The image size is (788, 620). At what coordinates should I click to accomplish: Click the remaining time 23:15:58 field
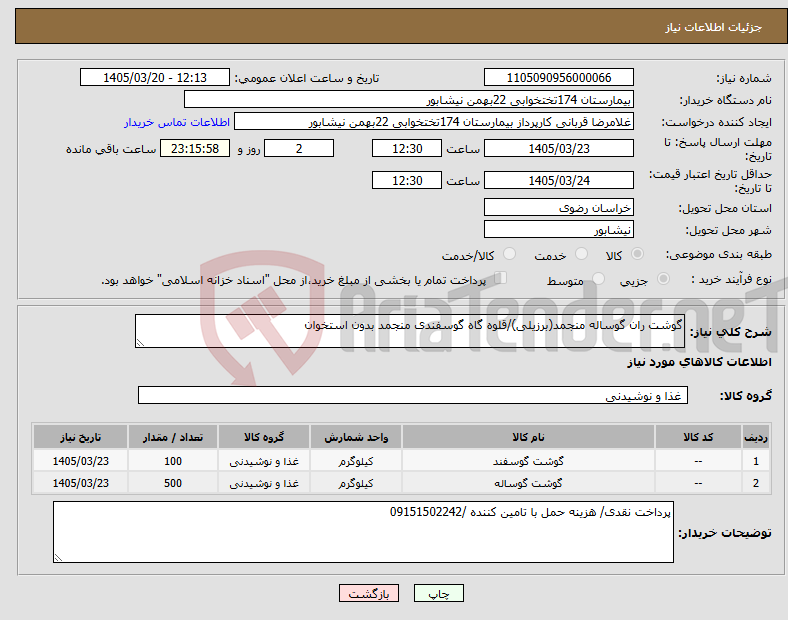pos(194,148)
